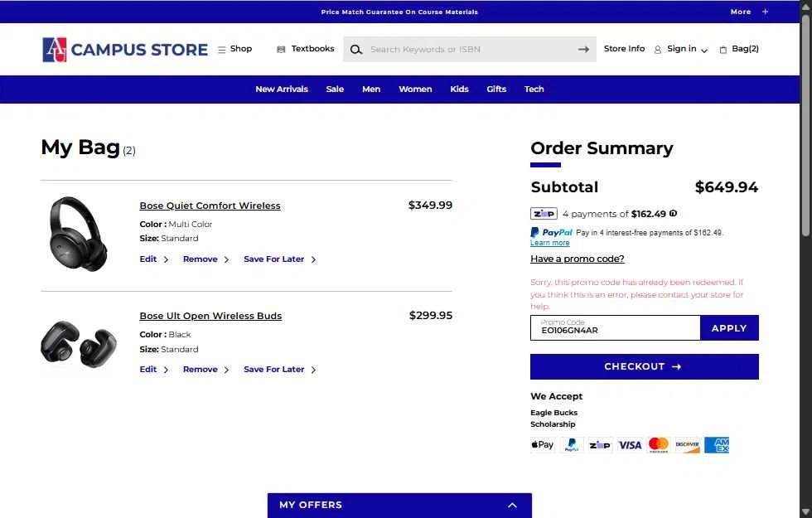
Task: Submit search with the arrow icon
Action: click(583, 50)
